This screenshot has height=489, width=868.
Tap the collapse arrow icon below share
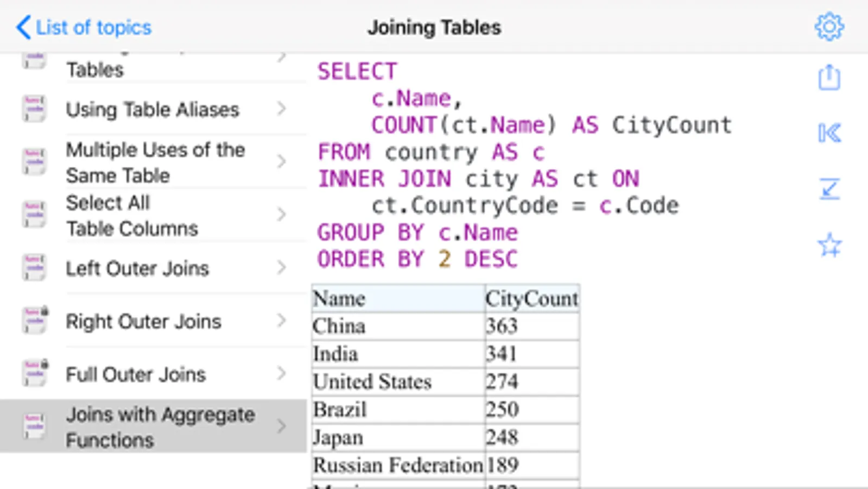pyautogui.click(x=829, y=189)
